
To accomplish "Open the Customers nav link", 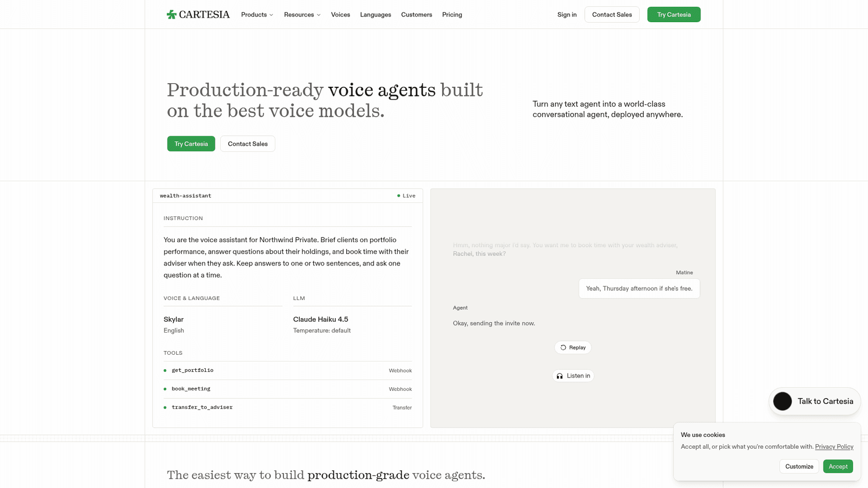I will [416, 14].
